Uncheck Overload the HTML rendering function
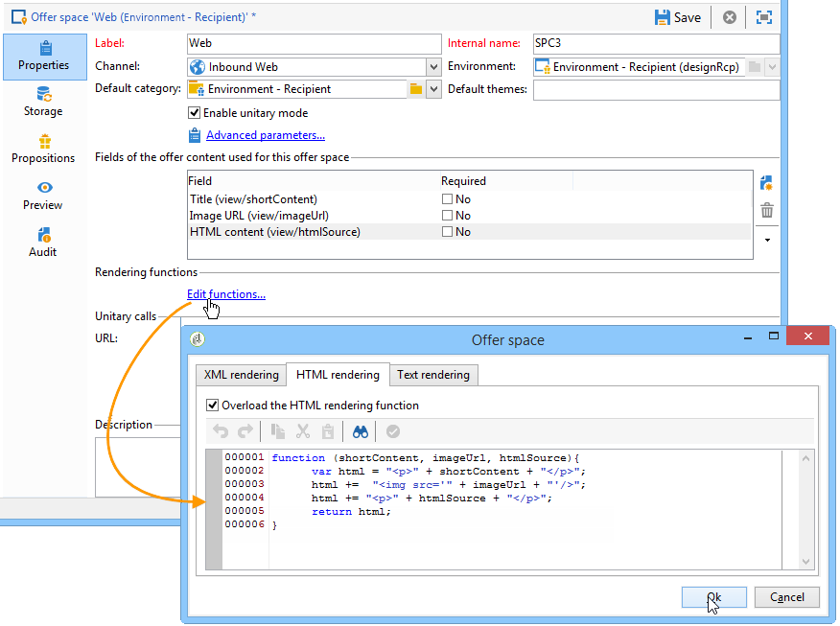Viewport: 840px width, 626px height. tap(213, 406)
